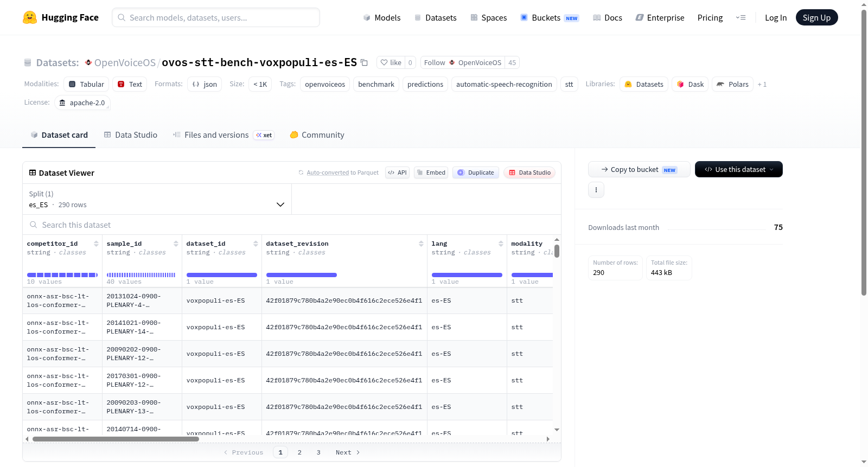Click the Embed button
The image size is (868, 467).
pos(431,172)
